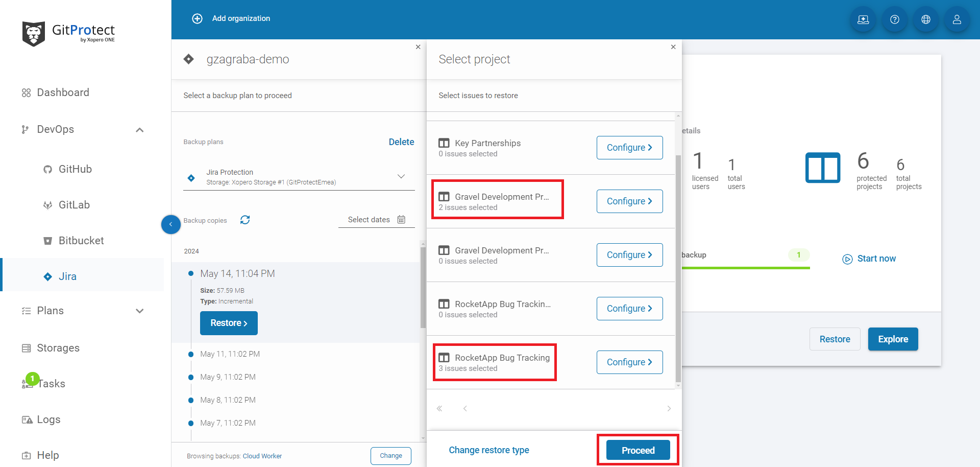Click the Add organization plus icon
Image resolution: width=980 pixels, height=467 pixels.
197,18
